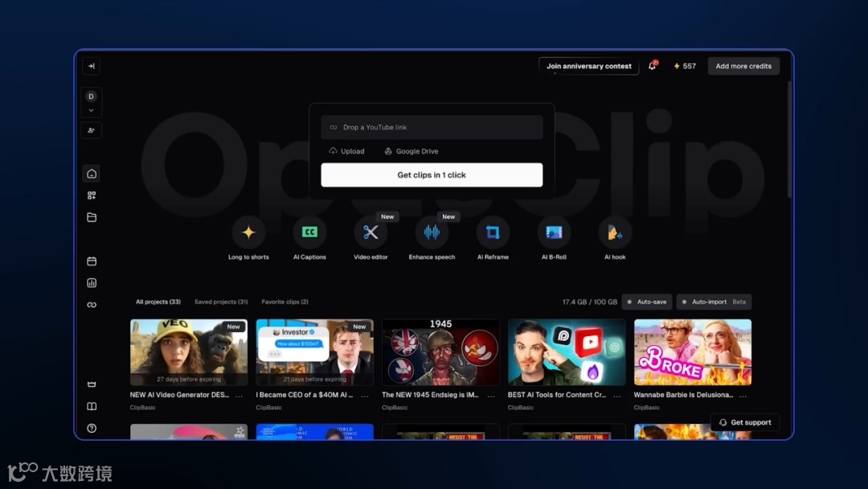Open the social link icon in the sidebar
Image resolution: width=868 pixels, height=489 pixels.
coord(92,305)
